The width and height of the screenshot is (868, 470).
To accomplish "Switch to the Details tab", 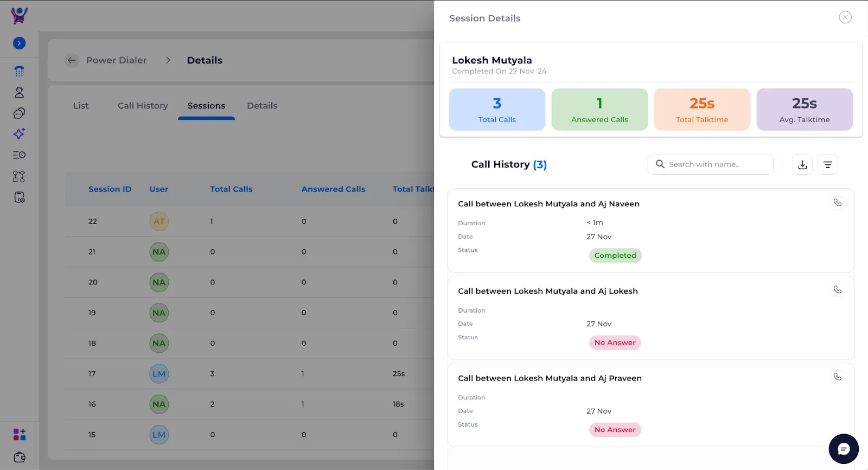I will (x=262, y=106).
